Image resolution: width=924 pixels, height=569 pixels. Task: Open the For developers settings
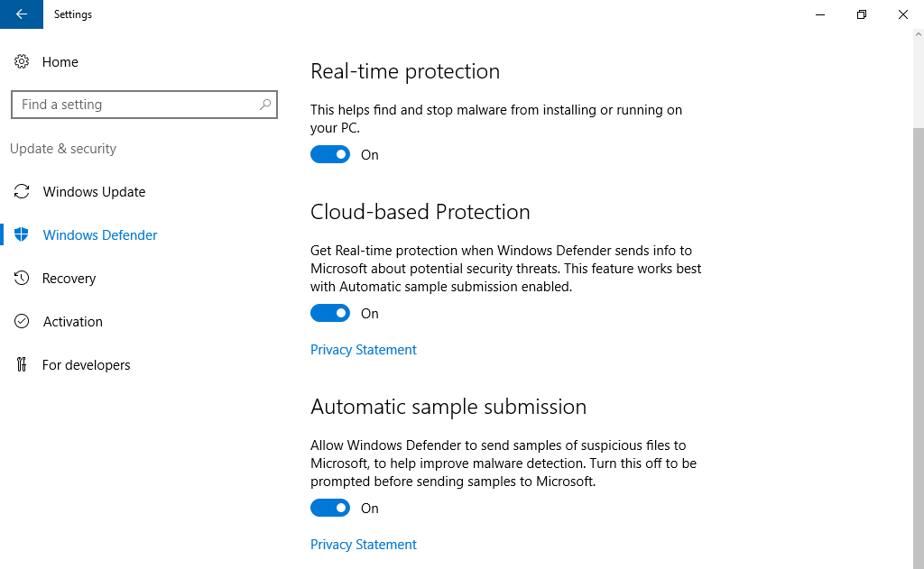[x=86, y=365]
